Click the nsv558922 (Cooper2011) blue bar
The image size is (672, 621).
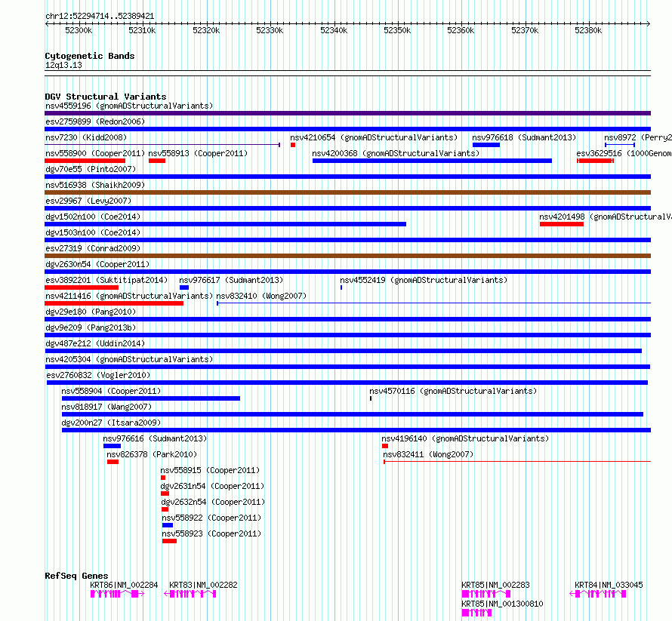point(168,525)
